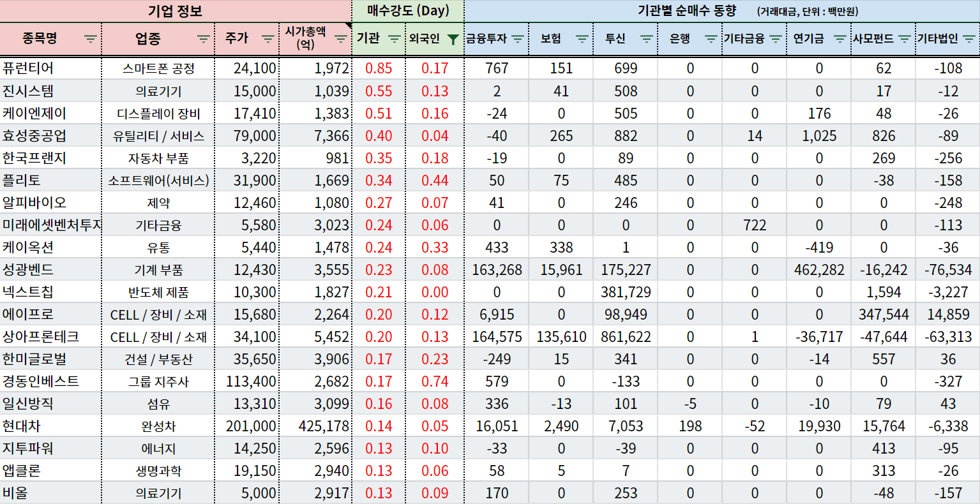Image resolution: width=980 pixels, height=504 pixels.
Task: Open filter dropdown for 연기금 column
Action: tap(840, 39)
